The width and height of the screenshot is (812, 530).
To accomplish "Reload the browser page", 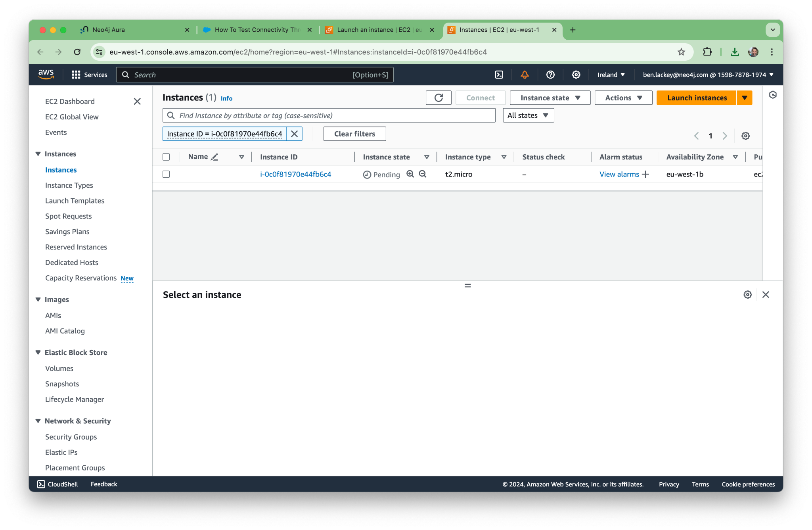I will pos(77,52).
